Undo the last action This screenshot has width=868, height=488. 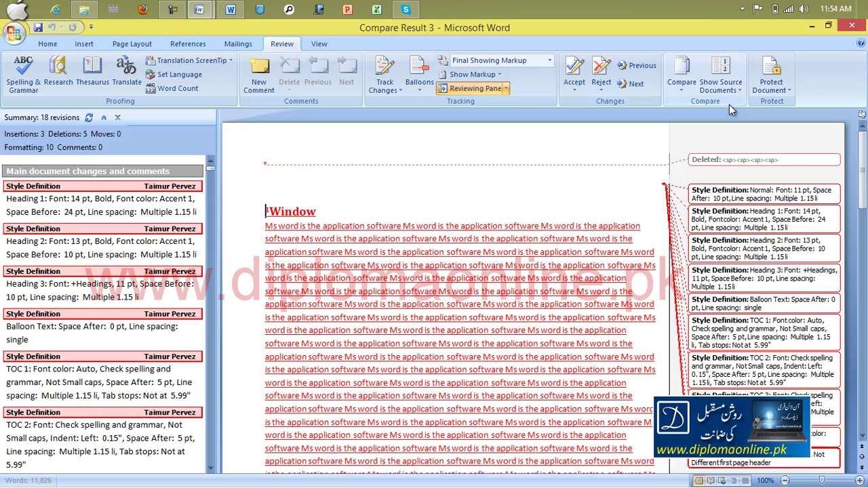[x=52, y=27]
